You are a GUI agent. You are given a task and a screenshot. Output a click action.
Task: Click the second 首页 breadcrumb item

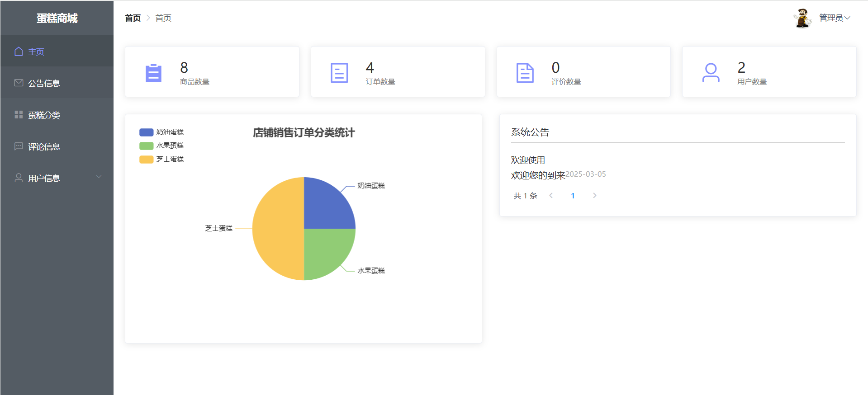(163, 18)
